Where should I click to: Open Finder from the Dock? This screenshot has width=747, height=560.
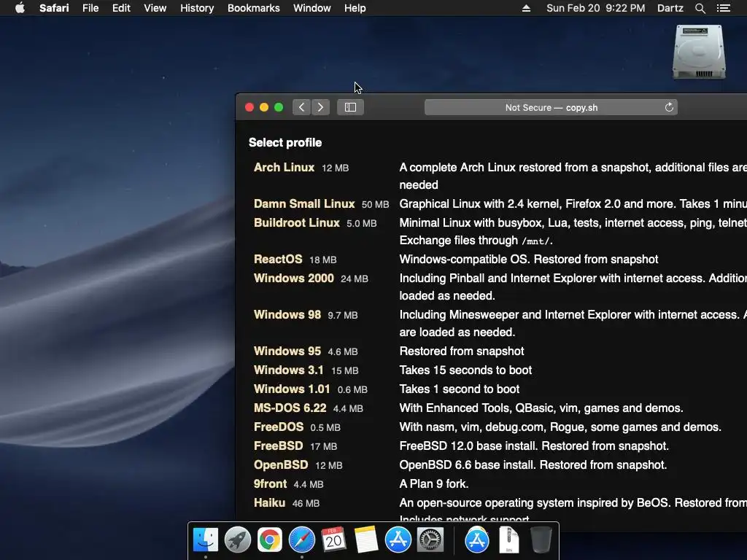click(206, 540)
